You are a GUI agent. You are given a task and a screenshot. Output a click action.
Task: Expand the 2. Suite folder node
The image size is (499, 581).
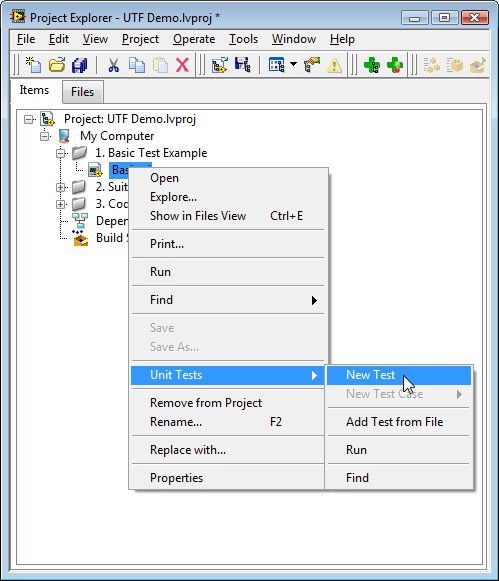pyautogui.click(x=60, y=187)
